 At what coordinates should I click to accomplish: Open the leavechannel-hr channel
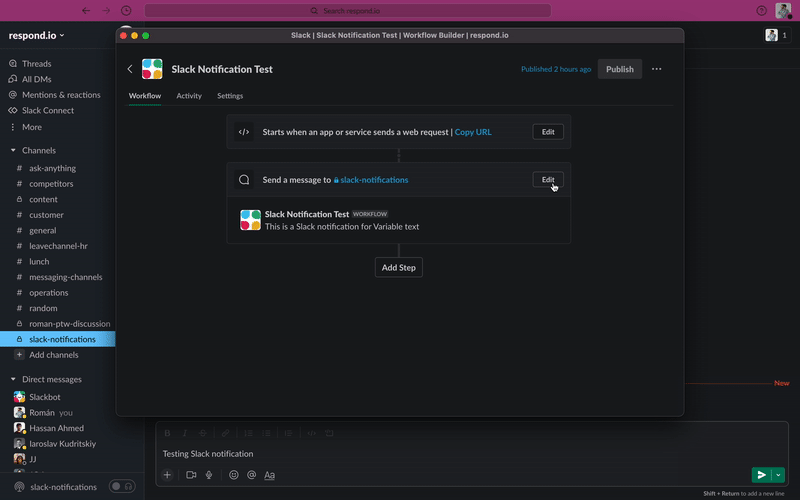click(58, 246)
